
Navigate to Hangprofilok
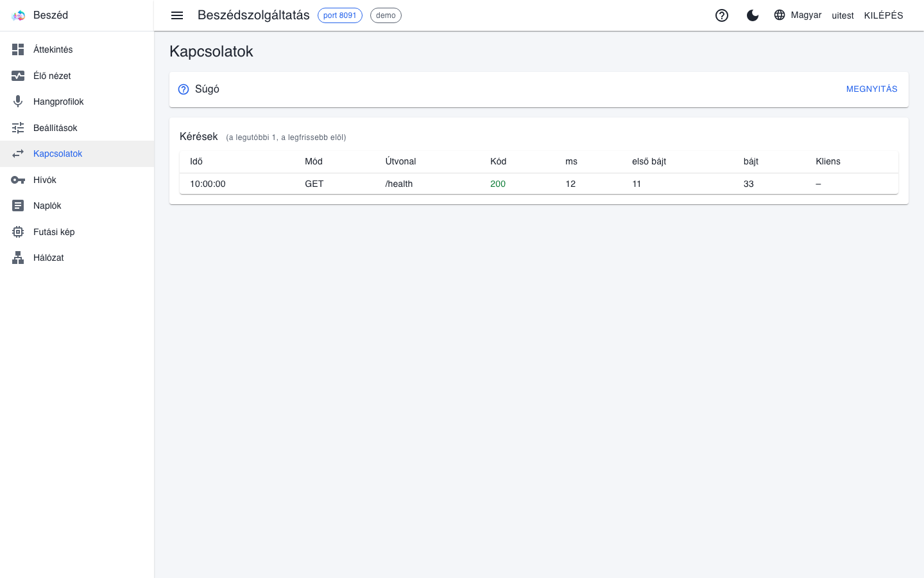tap(77, 101)
